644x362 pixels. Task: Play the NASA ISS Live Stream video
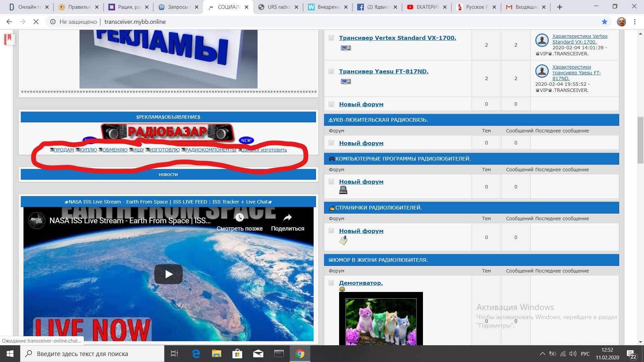168,274
